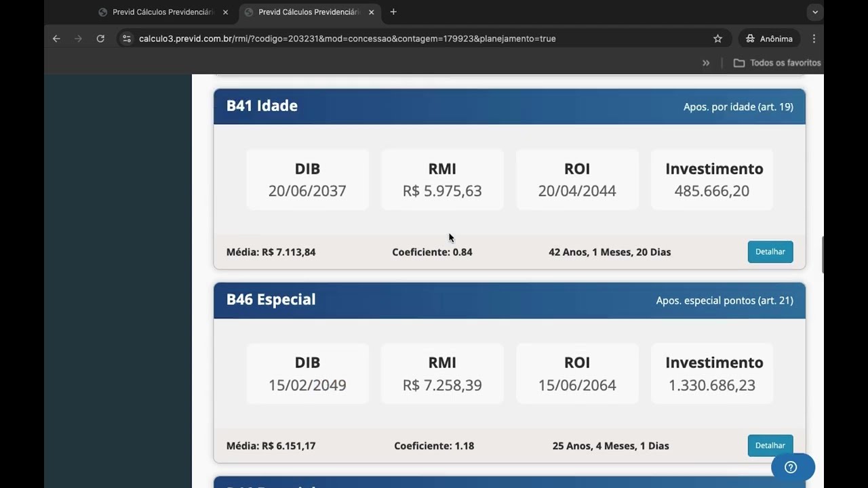Open the Chrome three-dot menu
This screenshot has width=868, height=488.
(x=814, y=39)
